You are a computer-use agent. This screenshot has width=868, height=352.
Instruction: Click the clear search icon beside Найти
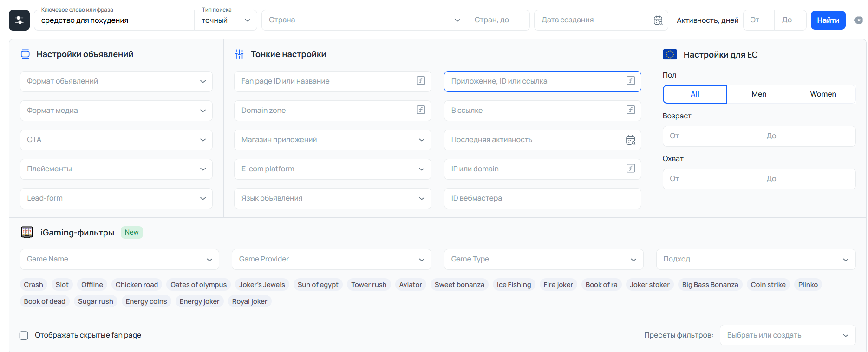pos(859,20)
